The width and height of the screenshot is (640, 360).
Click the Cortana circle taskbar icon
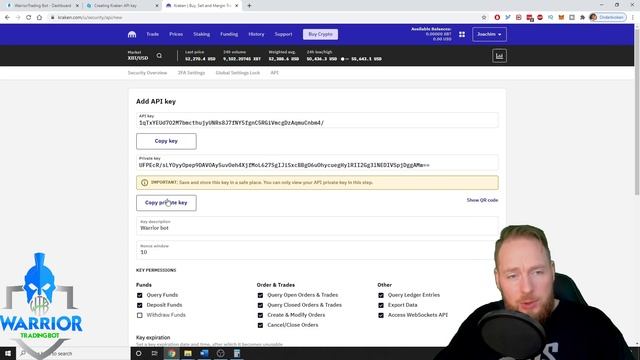pos(138,353)
